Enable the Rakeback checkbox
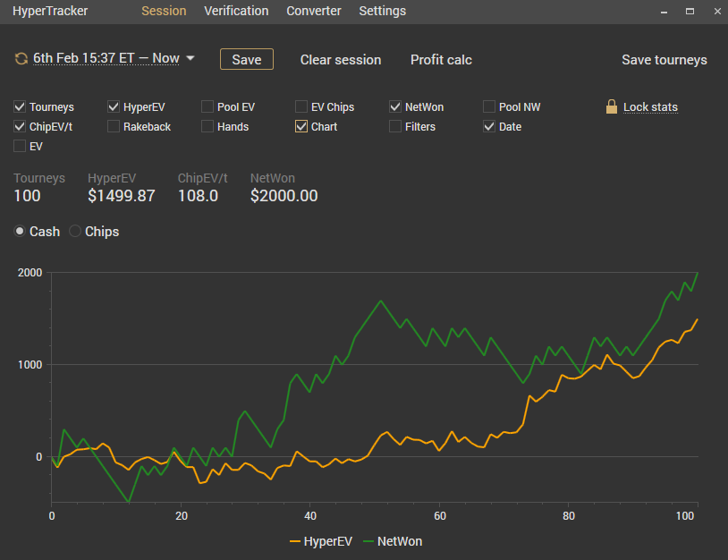 click(x=114, y=126)
